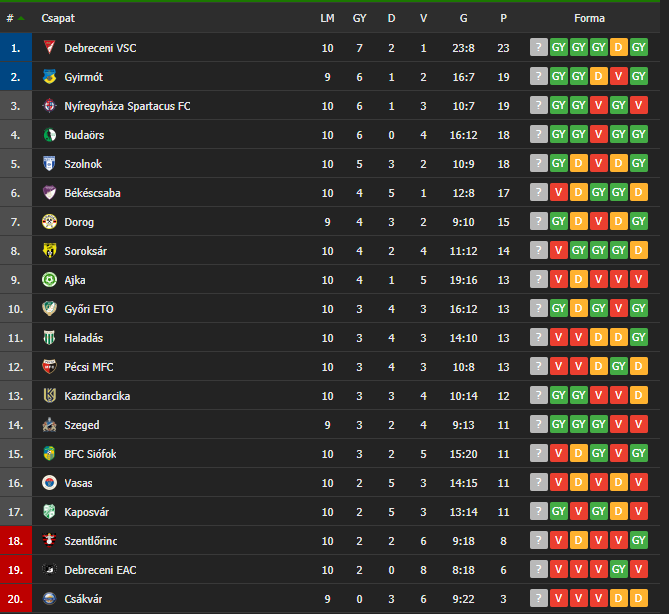This screenshot has height=614, width=669.
Task: Open the Szentlőrinc team link
Action: coord(90,541)
